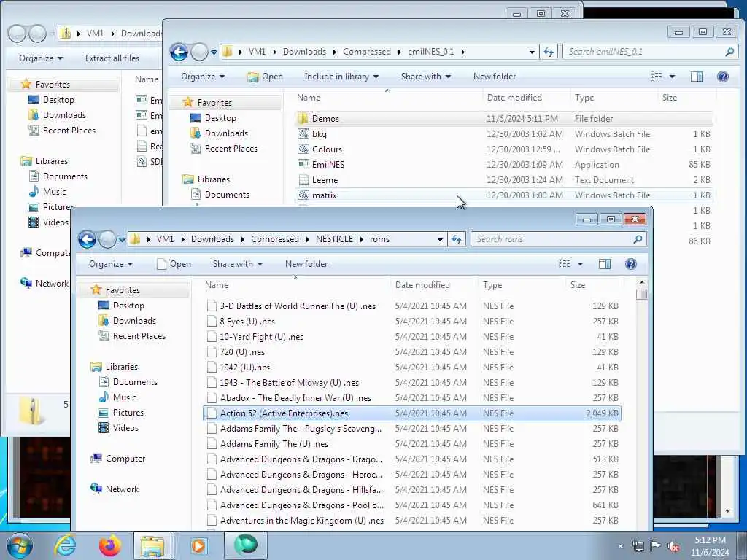
Task: Open Share with dropdown in roms window
Action: [x=237, y=264]
